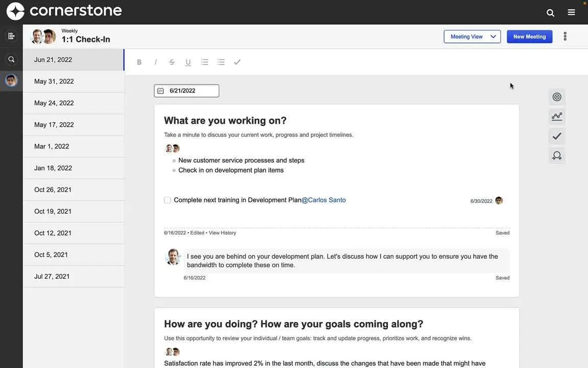
Task: Check the Complete next training task checkbox
Action: [166, 199]
